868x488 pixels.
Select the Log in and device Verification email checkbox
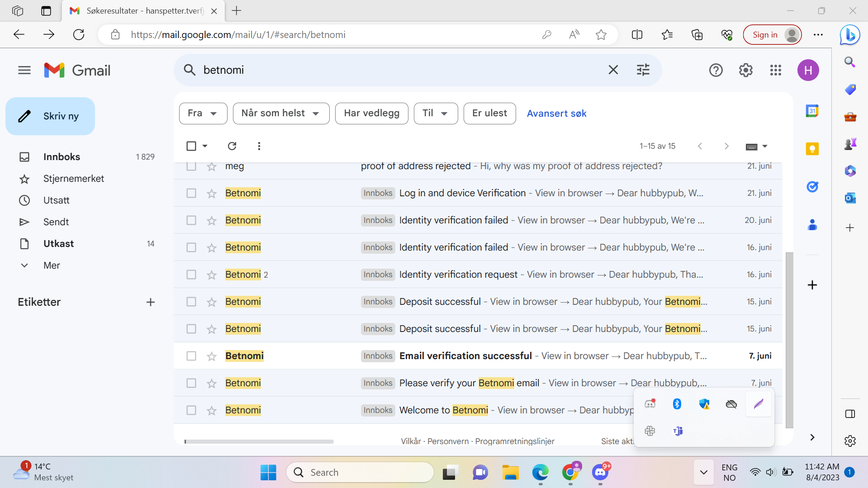(x=191, y=193)
